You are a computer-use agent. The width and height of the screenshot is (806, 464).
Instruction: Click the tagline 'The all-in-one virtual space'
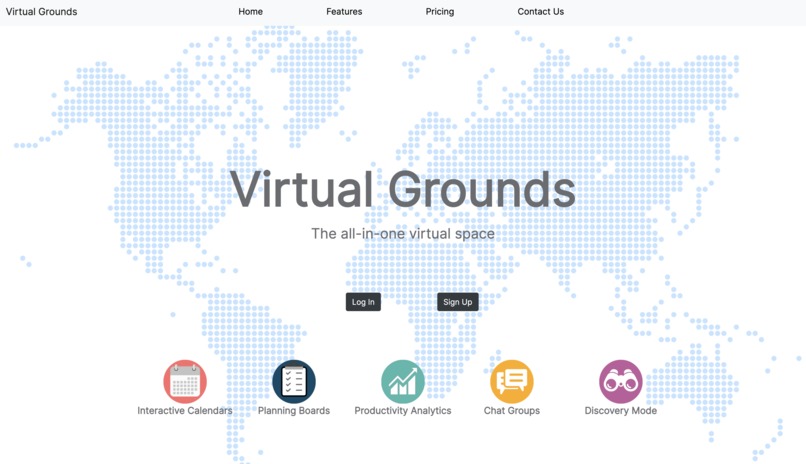tap(402, 234)
